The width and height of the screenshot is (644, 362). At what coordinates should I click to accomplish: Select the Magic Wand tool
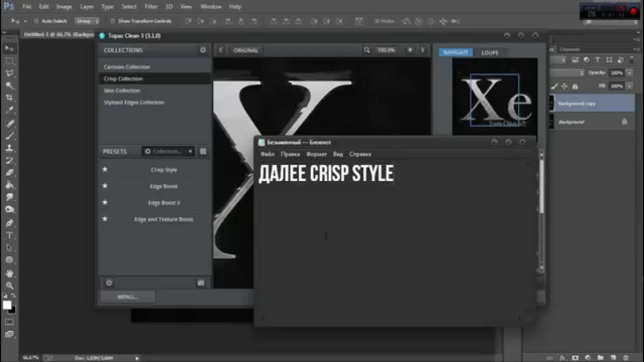10,85
